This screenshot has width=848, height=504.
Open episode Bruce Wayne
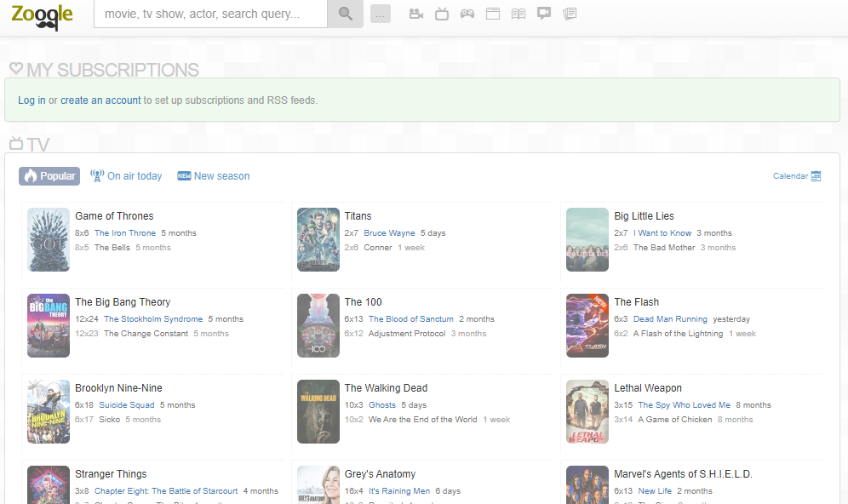tap(389, 233)
